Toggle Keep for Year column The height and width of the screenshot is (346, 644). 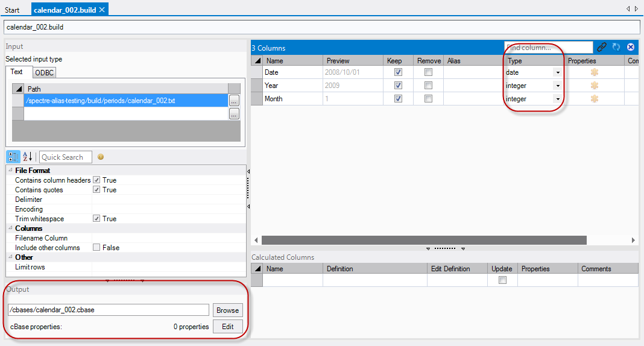click(x=398, y=86)
